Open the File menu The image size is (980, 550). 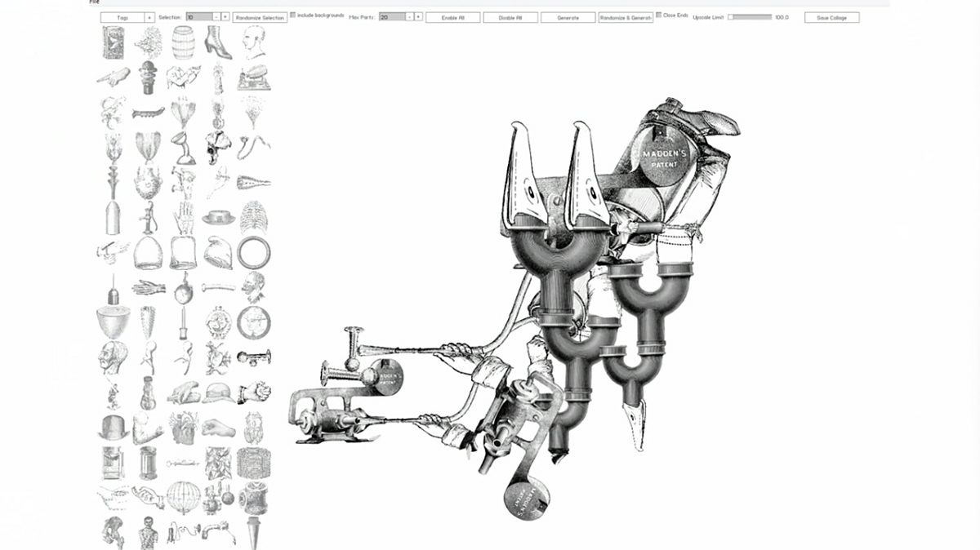pos(94,2)
